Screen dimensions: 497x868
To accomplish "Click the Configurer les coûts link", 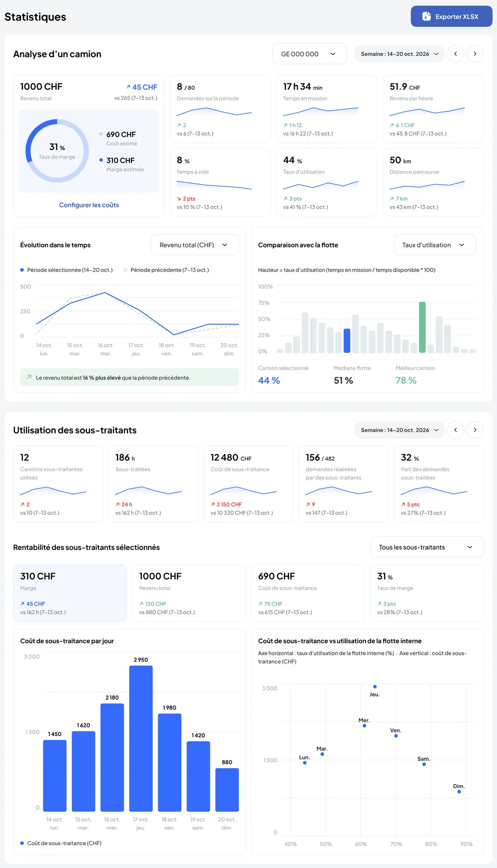I will [x=89, y=205].
